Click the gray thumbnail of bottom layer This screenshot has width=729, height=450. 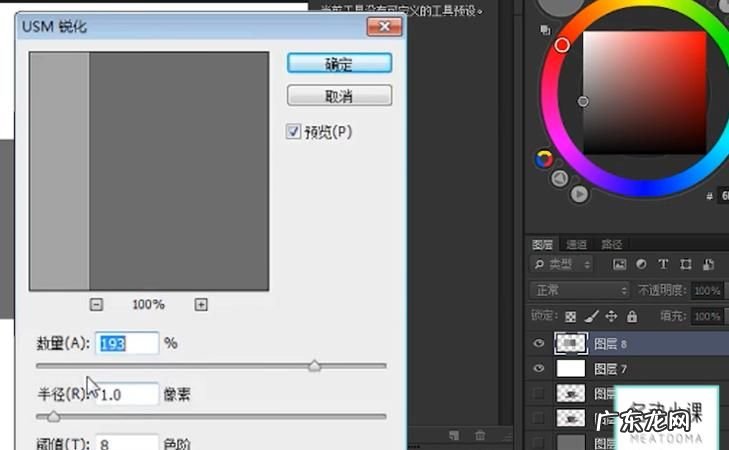(570, 442)
